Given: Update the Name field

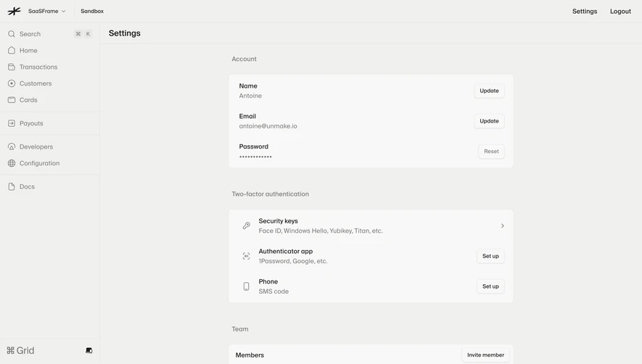Looking at the screenshot, I should [x=489, y=91].
